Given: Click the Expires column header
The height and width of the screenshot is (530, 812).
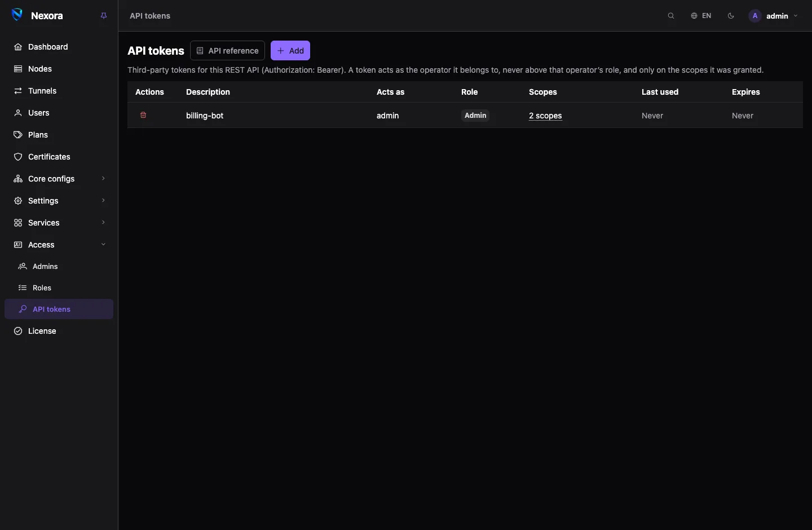Looking at the screenshot, I should 746,92.
